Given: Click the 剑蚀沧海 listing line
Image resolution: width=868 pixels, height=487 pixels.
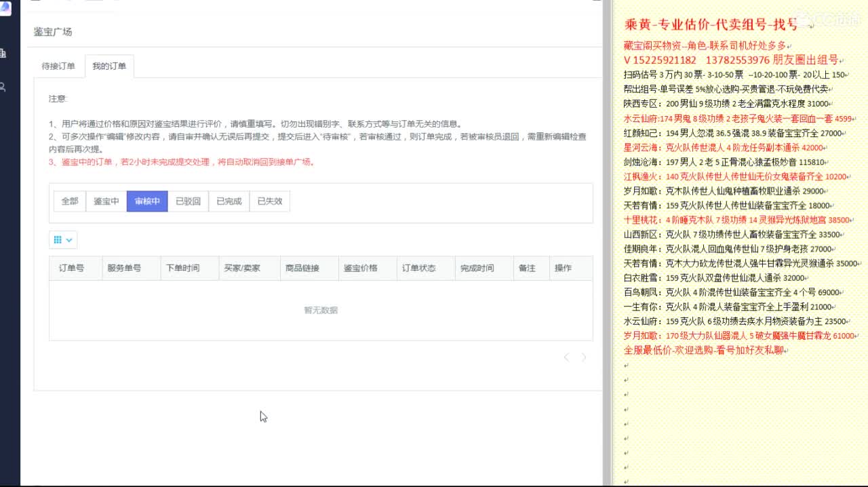Looking at the screenshot, I should (x=724, y=162).
